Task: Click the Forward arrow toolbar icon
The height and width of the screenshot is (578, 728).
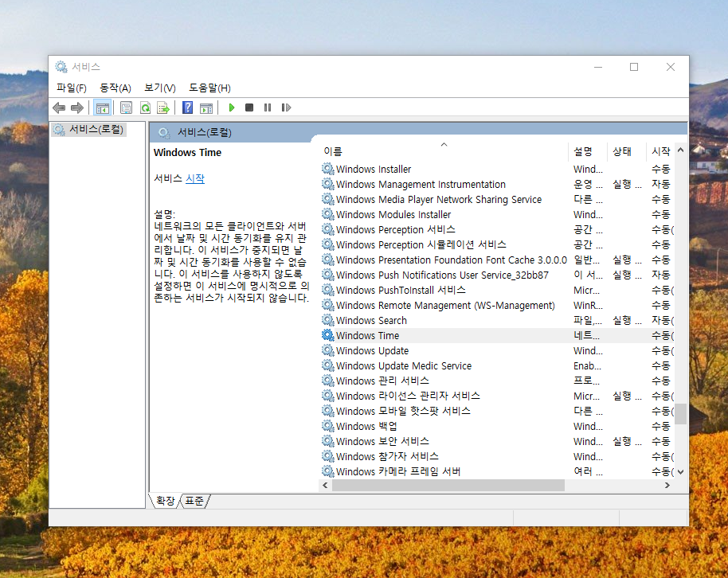Action: [x=77, y=107]
